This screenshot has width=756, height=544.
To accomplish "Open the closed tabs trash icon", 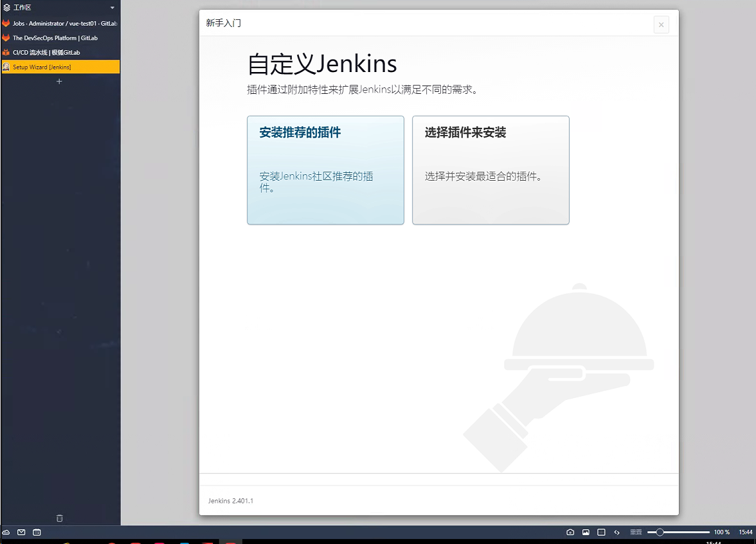I will [60, 518].
